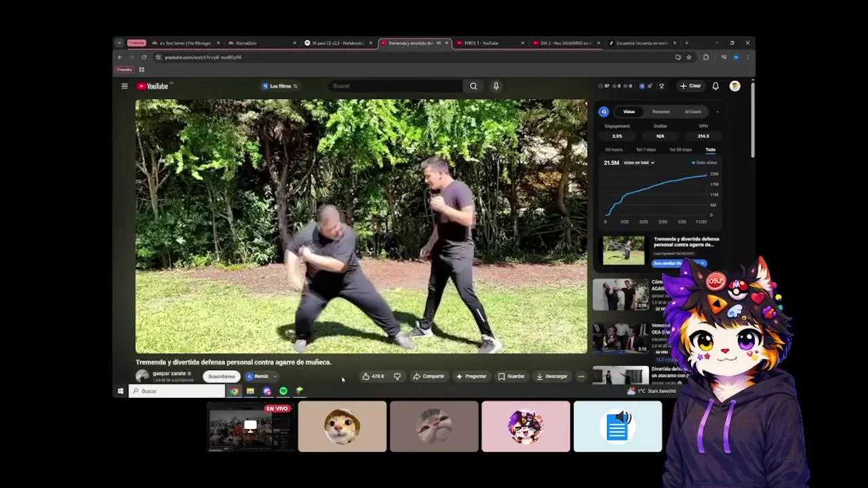Click the Preguntar AI button
The image size is (868, 488).
coord(472,376)
